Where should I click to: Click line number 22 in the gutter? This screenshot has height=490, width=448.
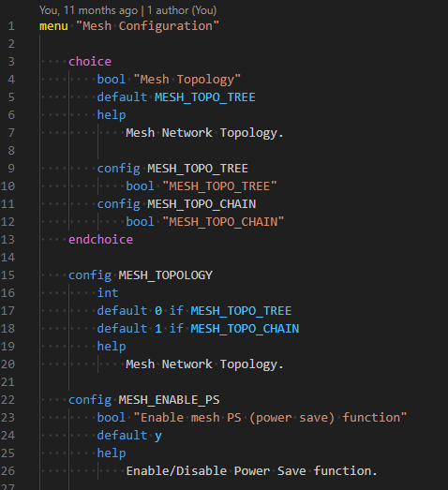point(7,400)
